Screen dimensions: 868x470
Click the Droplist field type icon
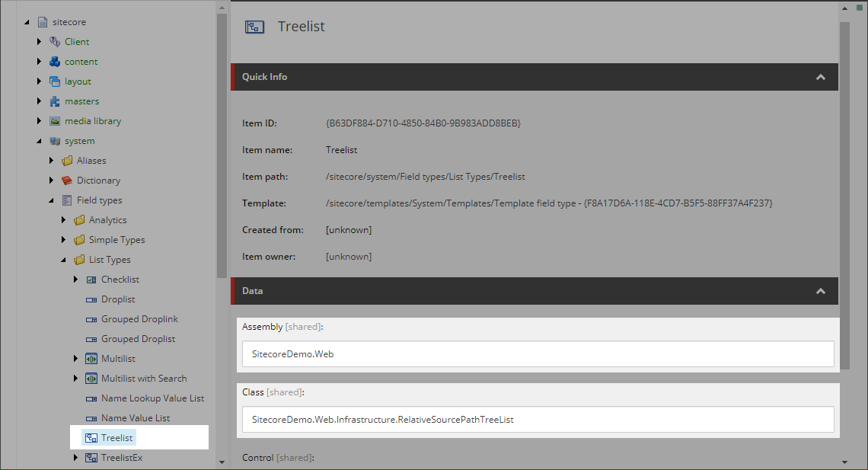coord(91,299)
